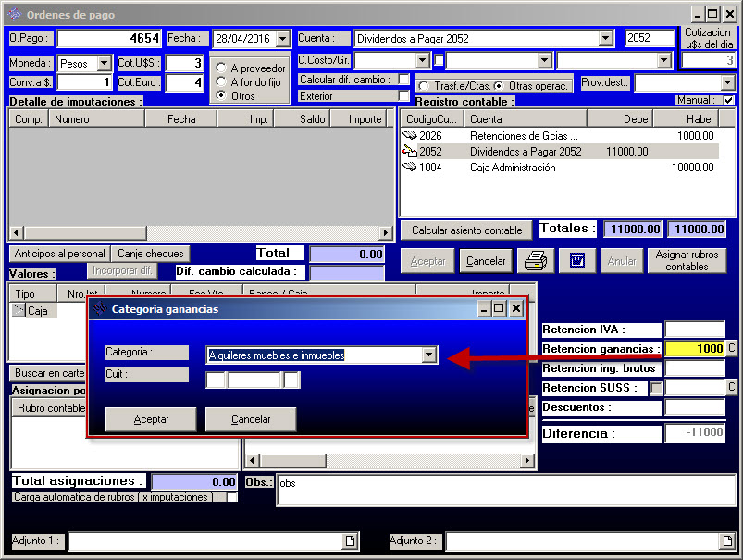Viewport: 743px width, 560px height.
Task: Click the C button next to Retencion ganancias
Action: 732,349
